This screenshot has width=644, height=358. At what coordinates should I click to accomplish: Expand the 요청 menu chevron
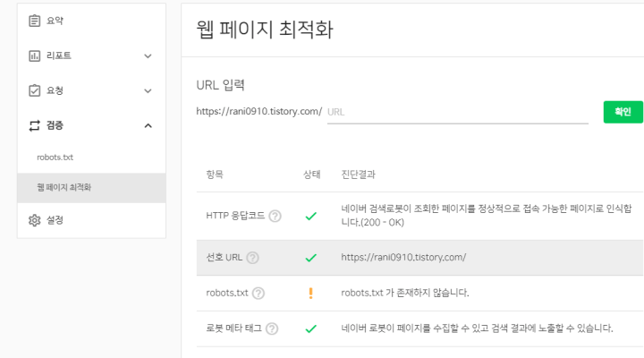(x=148, y=90)
